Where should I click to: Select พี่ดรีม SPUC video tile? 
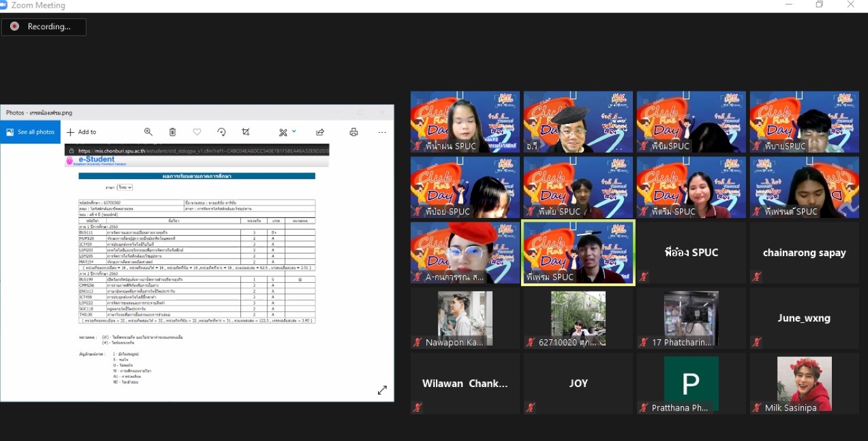point(691,187)
